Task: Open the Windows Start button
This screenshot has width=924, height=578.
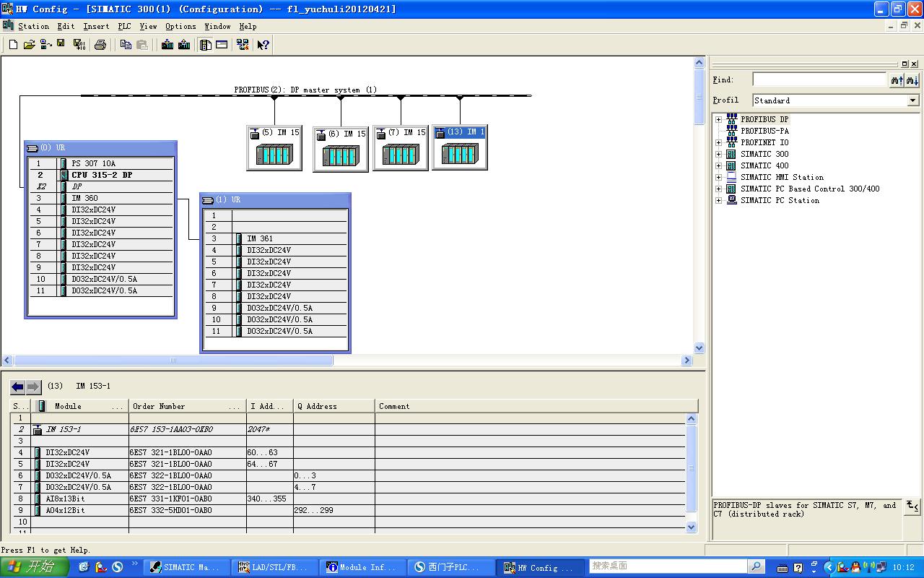Action: click(x=35, y=567)
